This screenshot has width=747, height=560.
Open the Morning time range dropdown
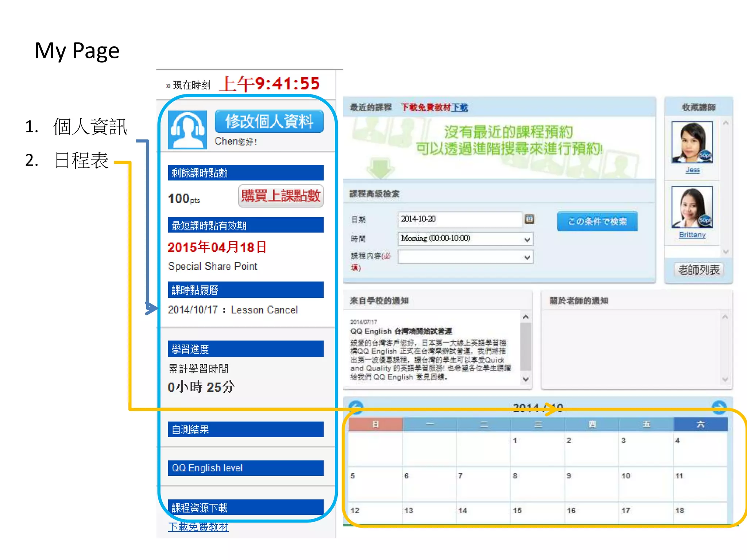465,239
